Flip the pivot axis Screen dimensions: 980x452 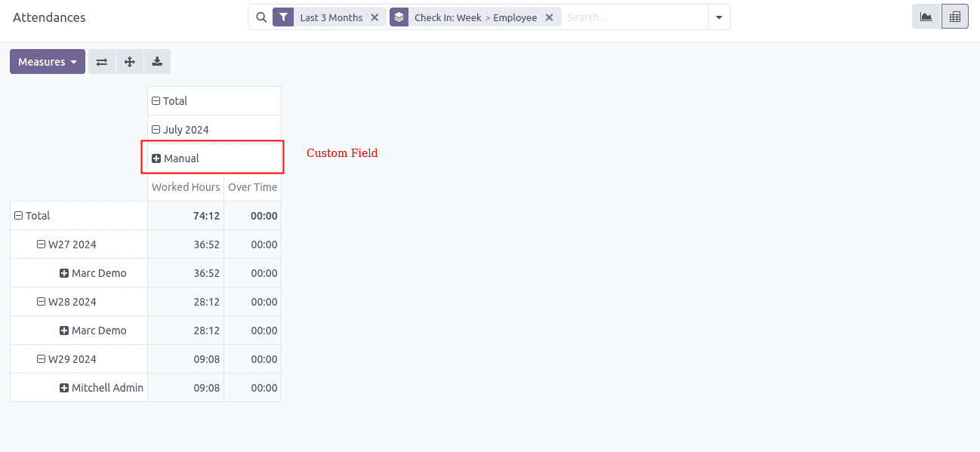102,62
